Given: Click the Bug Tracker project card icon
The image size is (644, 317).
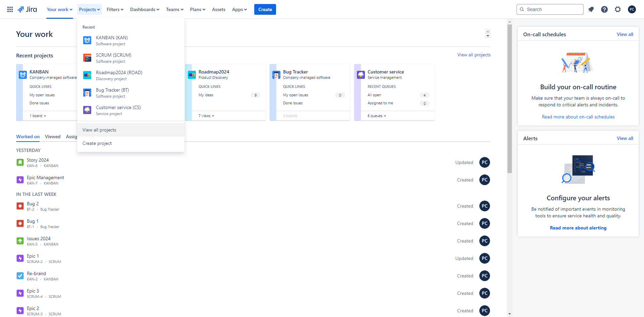Looking at the screenshot, I should tap(276, 74).
